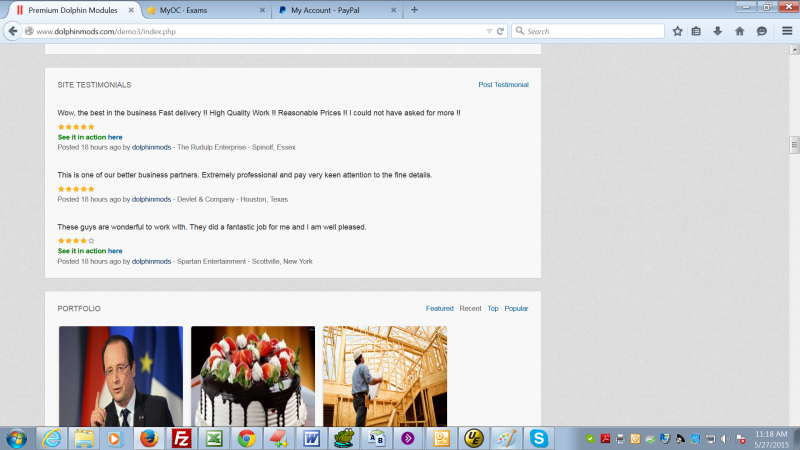Show bookmarks list icon in toolbar

pos(696,31)
